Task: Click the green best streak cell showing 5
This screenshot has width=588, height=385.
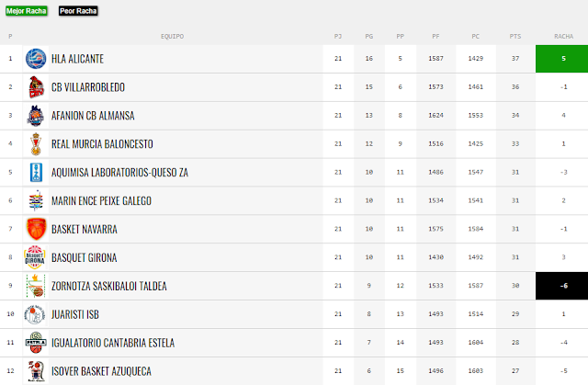Action: (x=561, y=59)
